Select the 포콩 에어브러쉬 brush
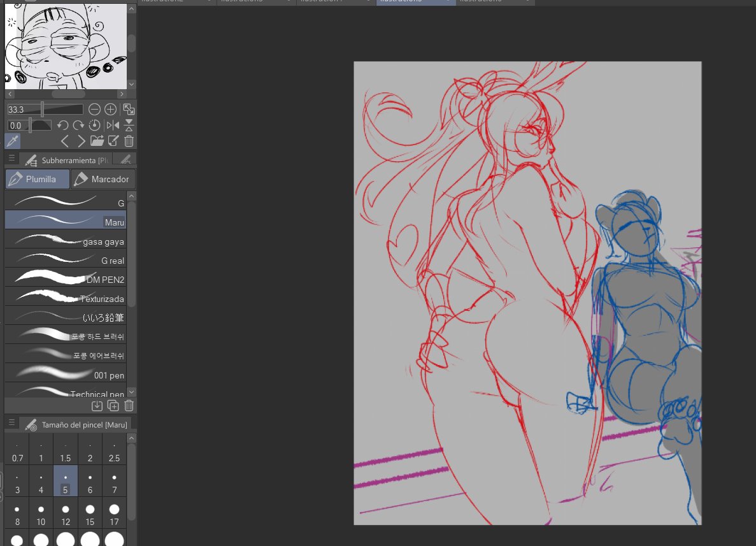The image size is (756, 546). (x=66, y=353)
